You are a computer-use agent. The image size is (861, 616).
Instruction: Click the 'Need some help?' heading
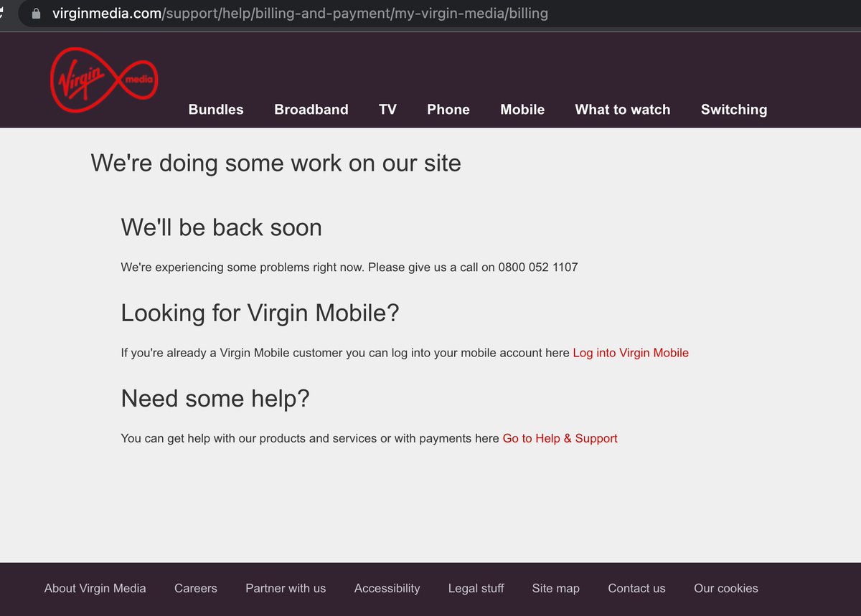(215, 399)
